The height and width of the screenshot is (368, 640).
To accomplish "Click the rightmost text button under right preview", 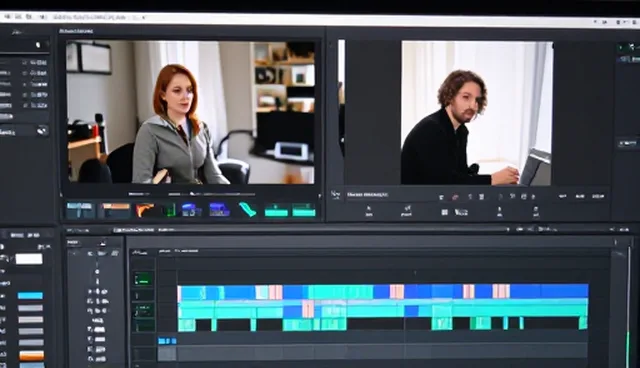I will tap(598, 196).
